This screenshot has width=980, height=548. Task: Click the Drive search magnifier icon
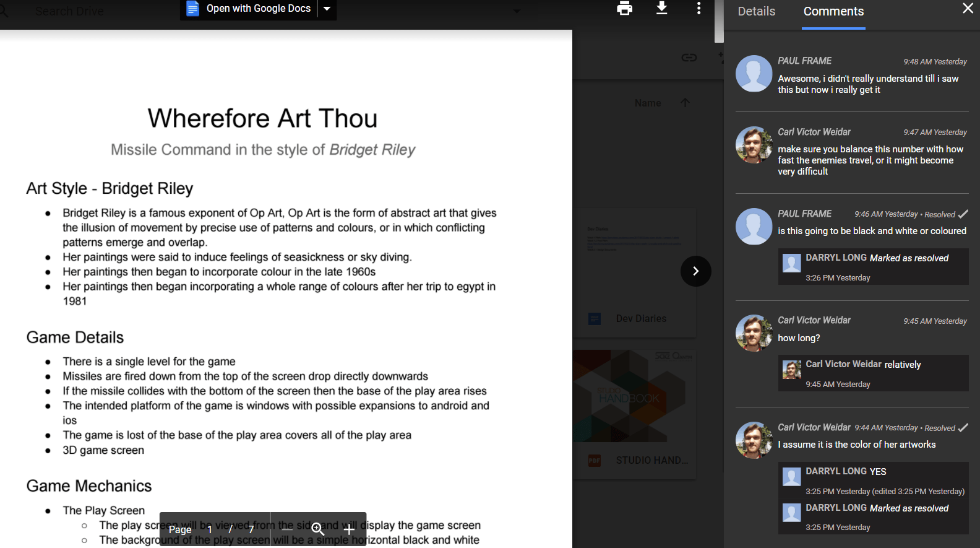click(4, 11)
